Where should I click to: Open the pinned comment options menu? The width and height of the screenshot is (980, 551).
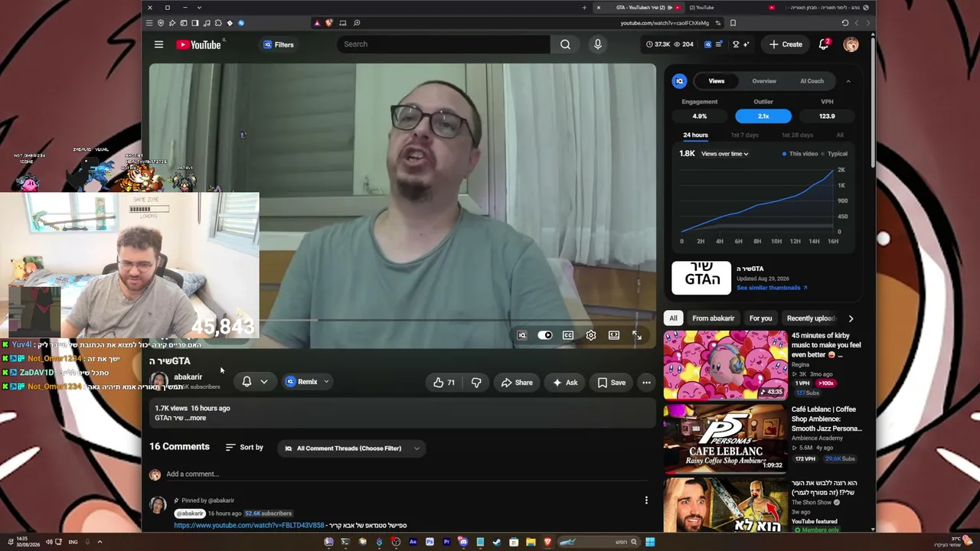pos(646,500)
